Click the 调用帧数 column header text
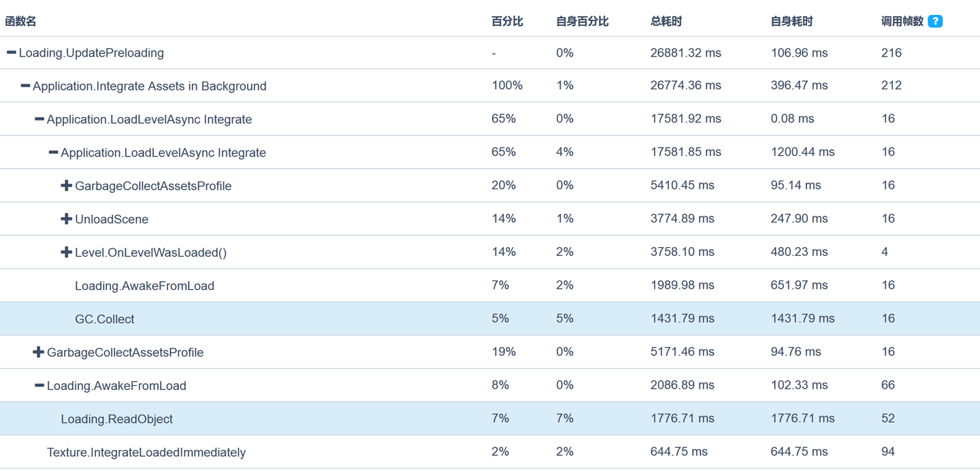980x471 pixels. pyautogui.click(x=902, y=21)
